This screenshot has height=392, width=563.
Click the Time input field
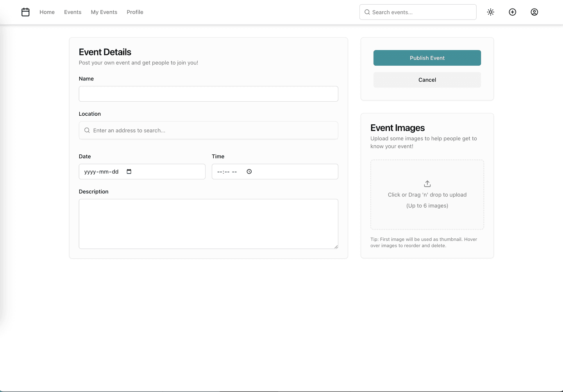pyautogui.click(x=275, y=172)
